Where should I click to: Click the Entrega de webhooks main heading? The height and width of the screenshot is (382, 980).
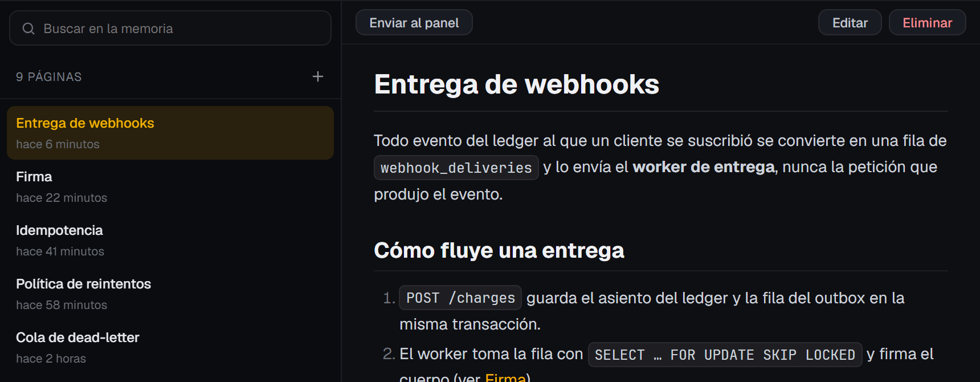click(517, 84)
